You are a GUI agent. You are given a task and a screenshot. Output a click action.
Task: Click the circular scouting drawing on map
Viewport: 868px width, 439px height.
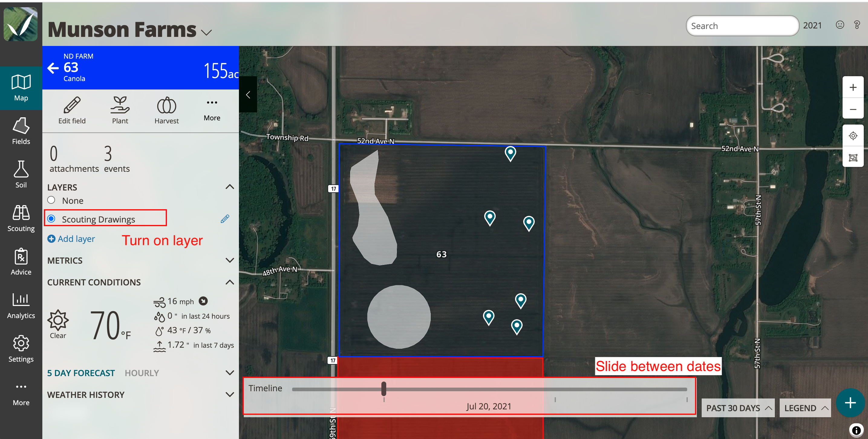(399, 317)
